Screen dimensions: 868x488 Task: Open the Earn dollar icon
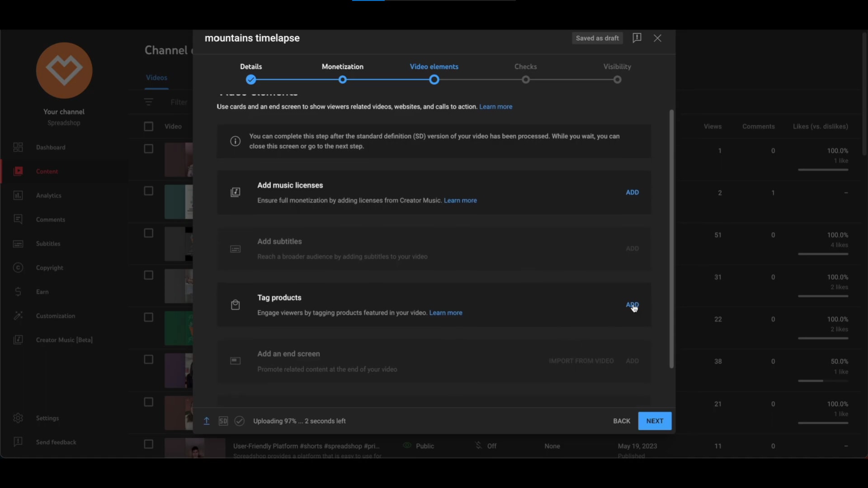point(18,292)
